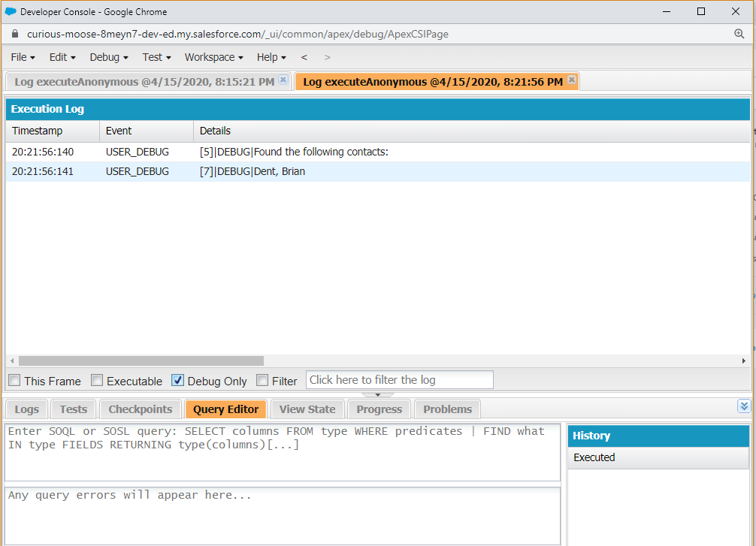Click the zoom magnifier icon in address bar

[x=739, y=34]
